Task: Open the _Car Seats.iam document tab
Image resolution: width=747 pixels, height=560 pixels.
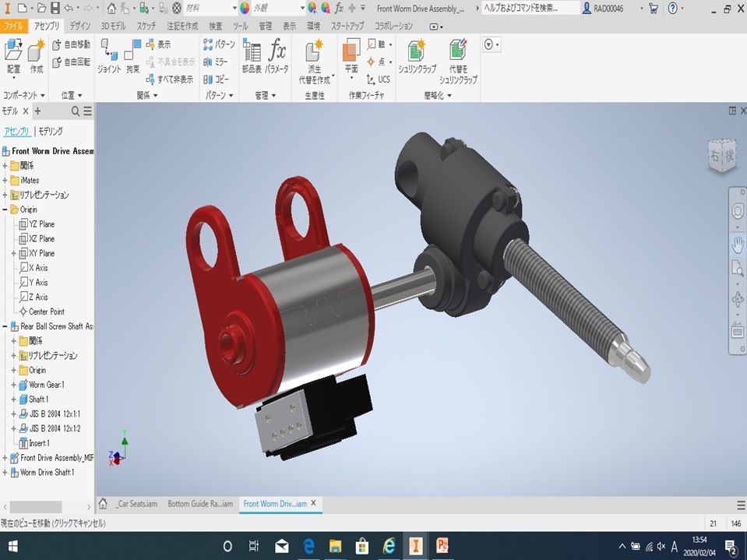Action: (139, 504)
